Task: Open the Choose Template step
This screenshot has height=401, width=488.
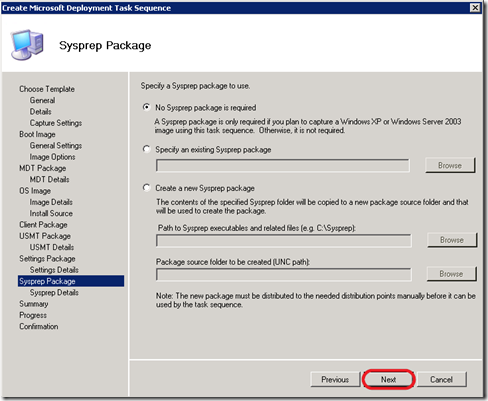Action: [47, 89]
